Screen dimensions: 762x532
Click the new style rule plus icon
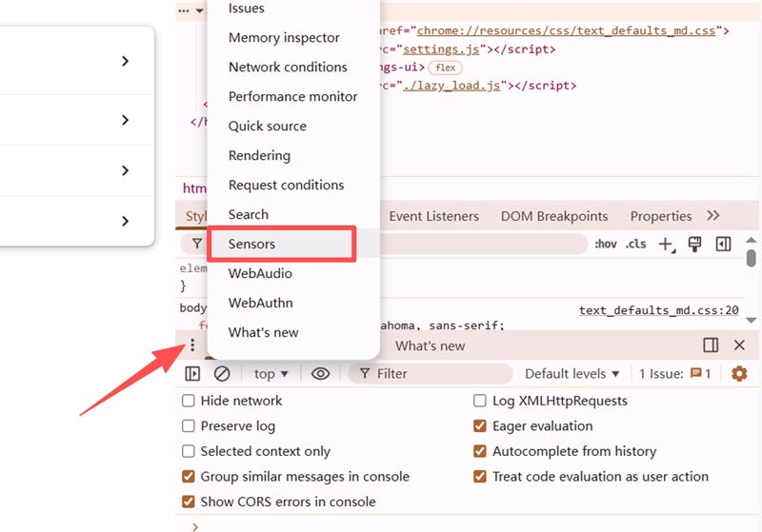(666, 245)
